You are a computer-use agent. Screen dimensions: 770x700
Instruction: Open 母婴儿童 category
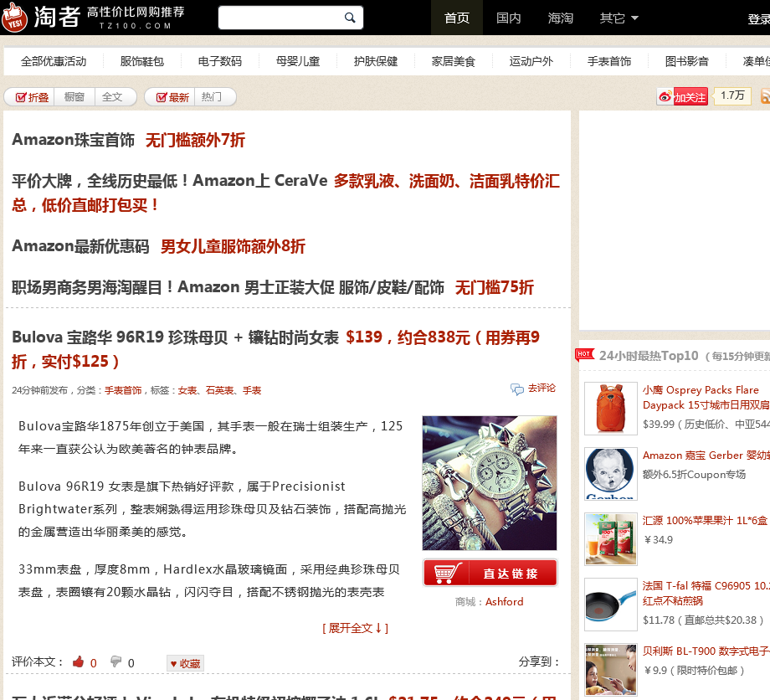(x=298, y=61)
